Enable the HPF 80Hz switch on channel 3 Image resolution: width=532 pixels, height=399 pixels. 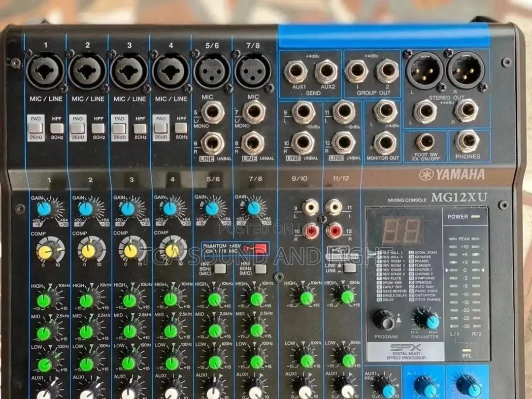pyautogui.click(x=140, y=128)
